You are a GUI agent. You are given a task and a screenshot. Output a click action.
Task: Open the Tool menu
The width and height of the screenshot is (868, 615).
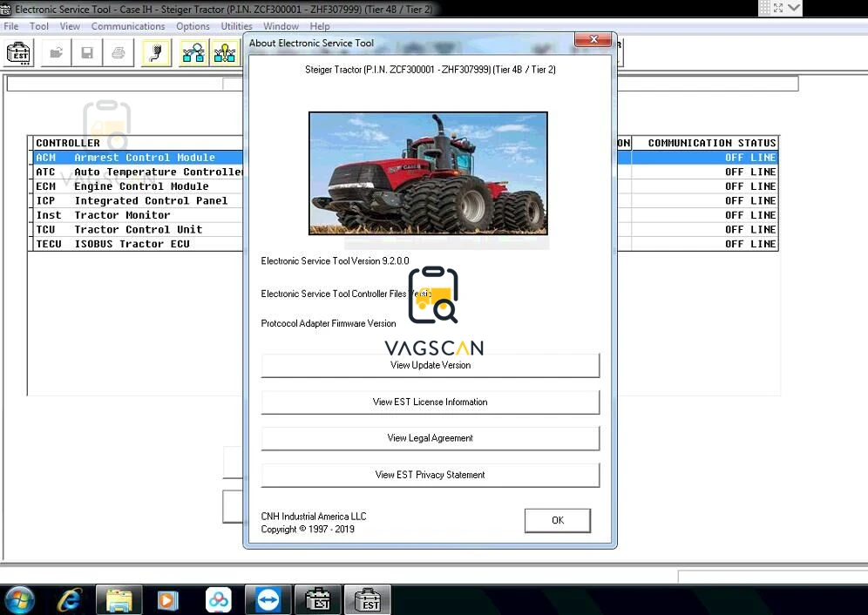point(39,26)
